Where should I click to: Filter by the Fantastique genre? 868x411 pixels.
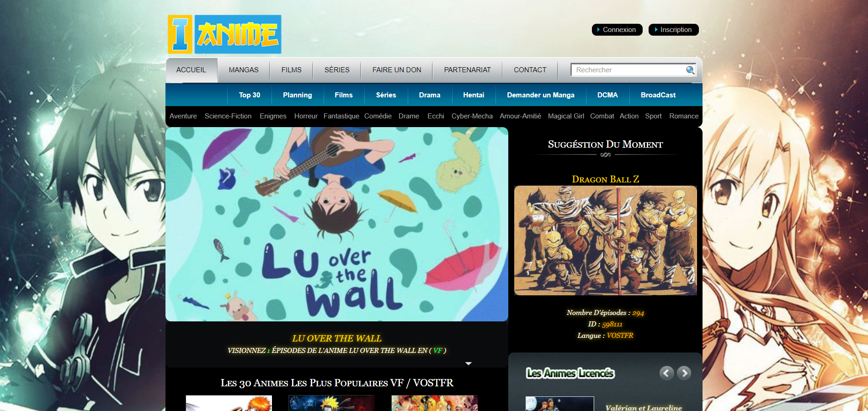[341, 116]
